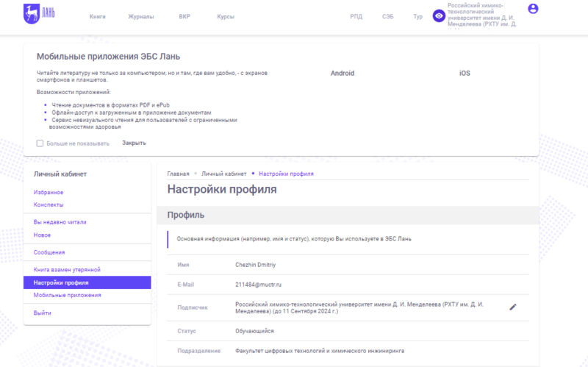The height and width of the screenshot is (367, 588).
Task: Close the mobile apps banner via Закрыть
Action: (134, 143)
